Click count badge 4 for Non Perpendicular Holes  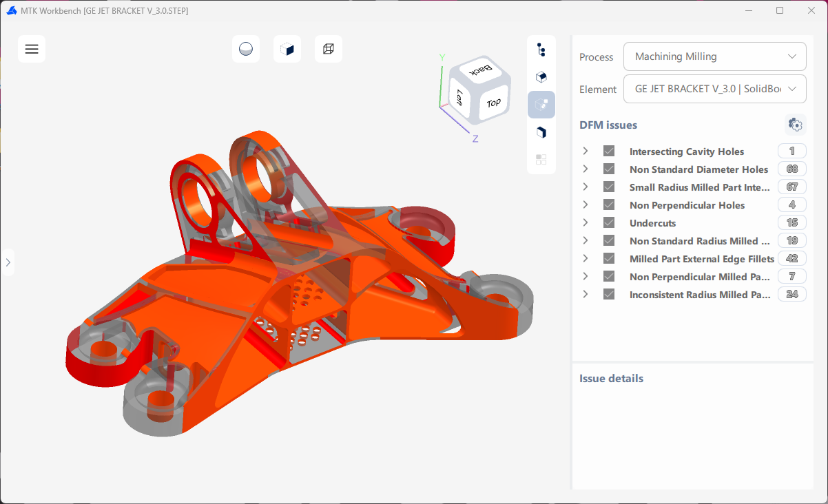(x=792, y=205)
